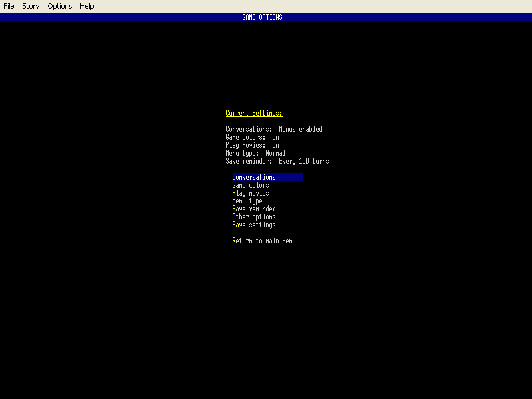
Task: Toggle the Play movies menu option
Action: 251,193
